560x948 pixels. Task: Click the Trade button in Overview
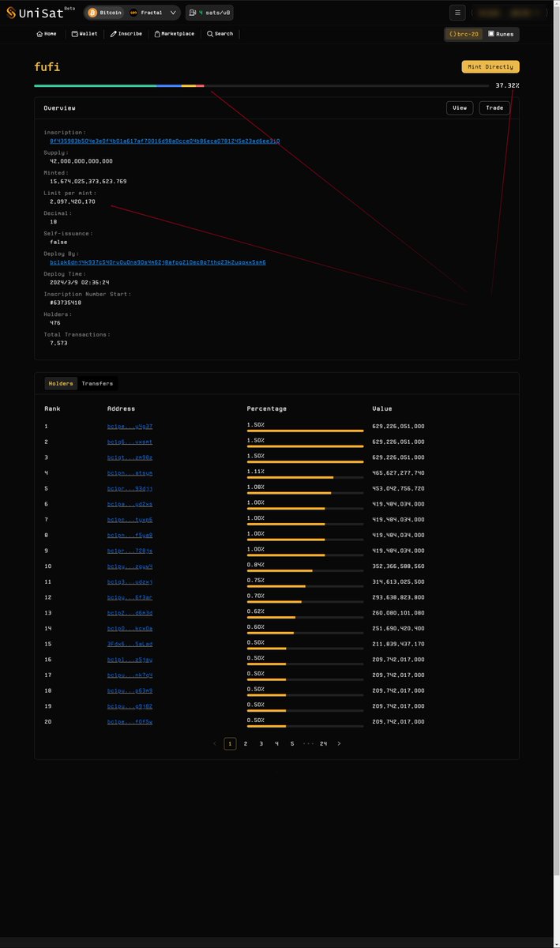click(x=494, y=107)
